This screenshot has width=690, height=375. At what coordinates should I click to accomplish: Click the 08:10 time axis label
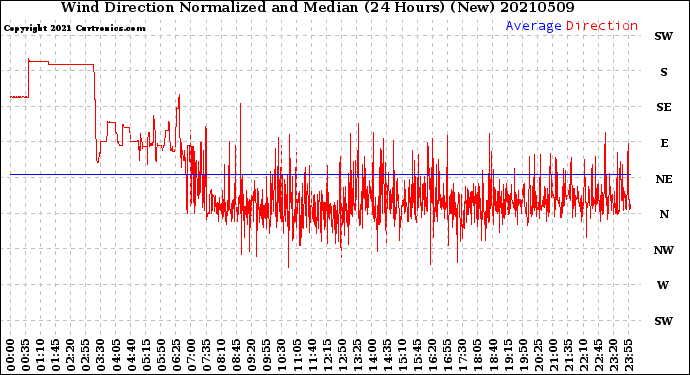point(221,355)
